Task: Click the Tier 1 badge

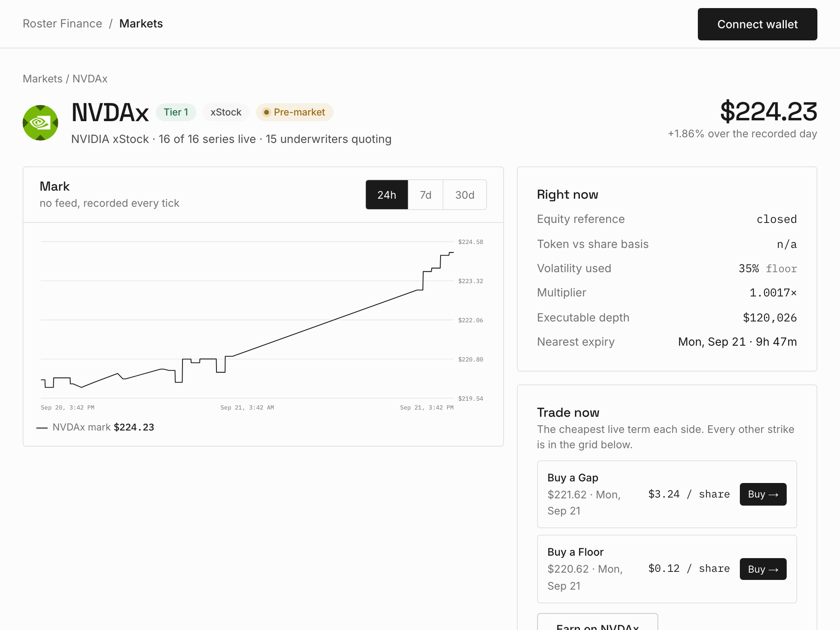Action: (176, 112)
